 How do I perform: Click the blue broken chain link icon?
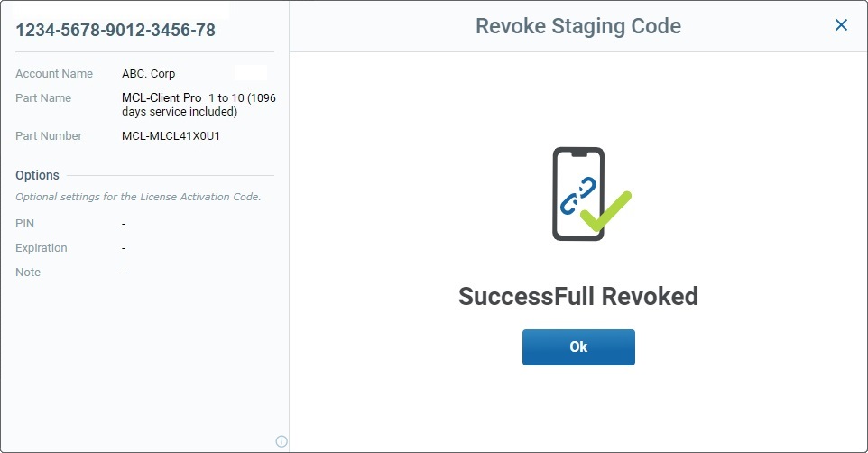pyautogui.click(x=577, y=196)
